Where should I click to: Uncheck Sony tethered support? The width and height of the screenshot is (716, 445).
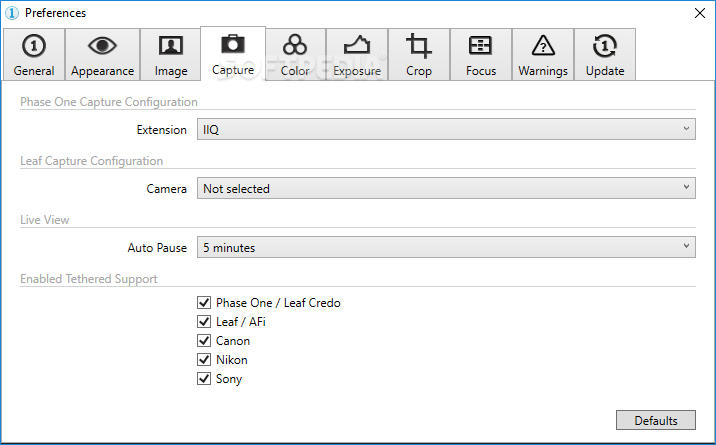[204, 379]
